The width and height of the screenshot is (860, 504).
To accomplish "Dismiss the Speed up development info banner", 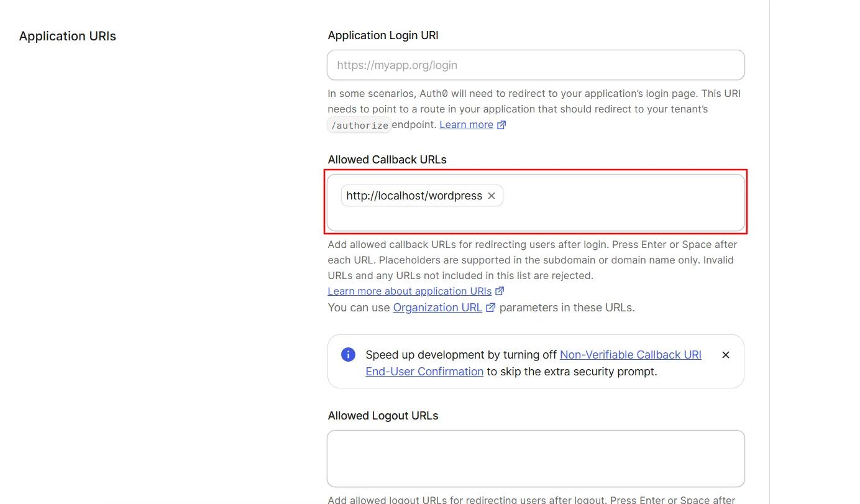I will pos(725,355).
